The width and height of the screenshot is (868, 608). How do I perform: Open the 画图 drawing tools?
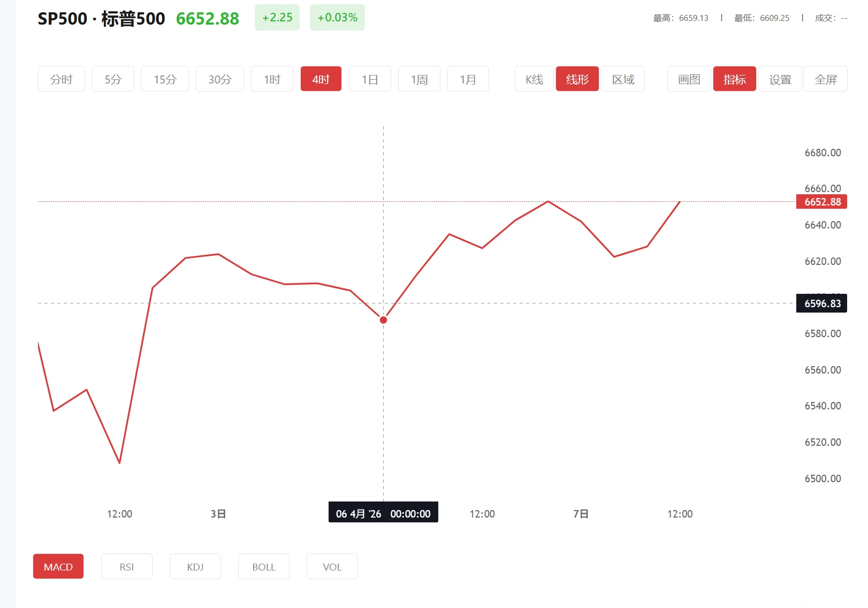tap(689, 79)
